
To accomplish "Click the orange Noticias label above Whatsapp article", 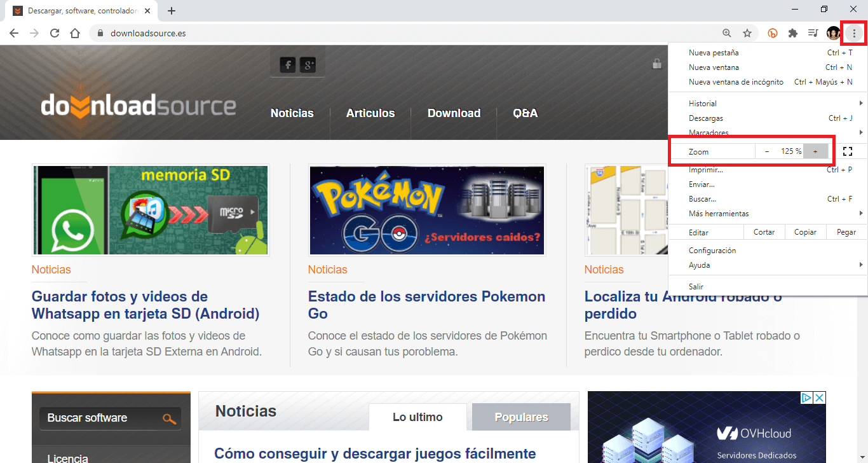I will (51, 270).
